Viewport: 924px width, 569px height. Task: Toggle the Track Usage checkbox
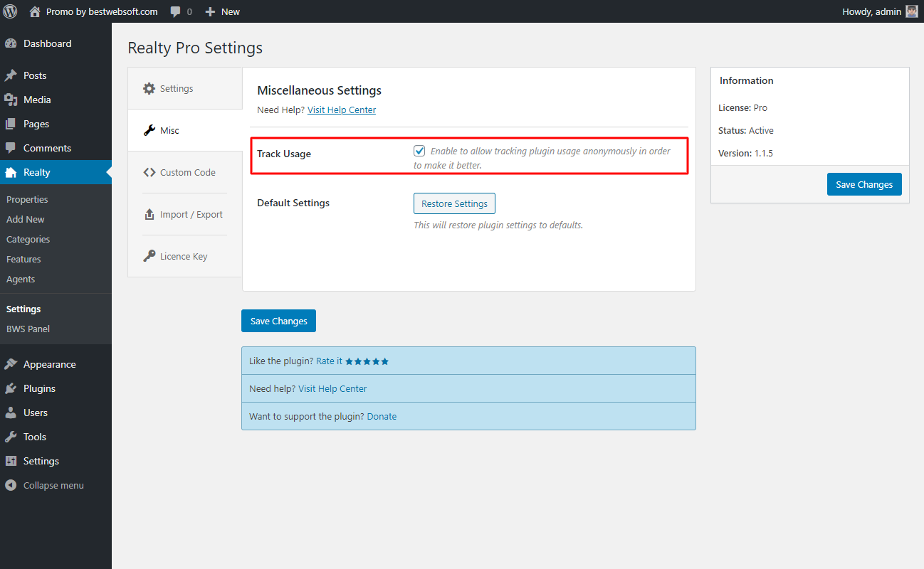coord(419,151)
